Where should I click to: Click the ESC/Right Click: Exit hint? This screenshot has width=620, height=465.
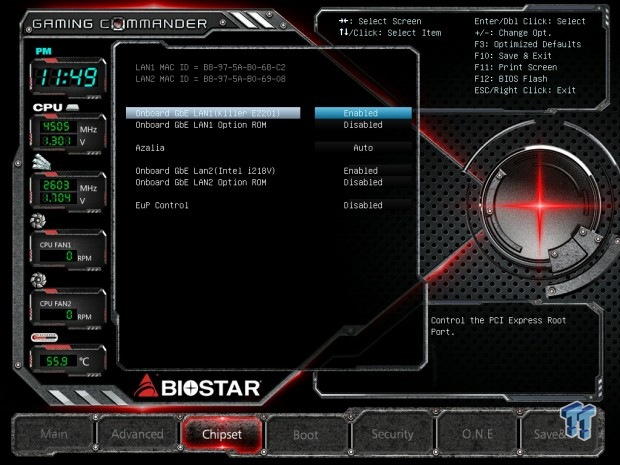[x=525, y=90]
